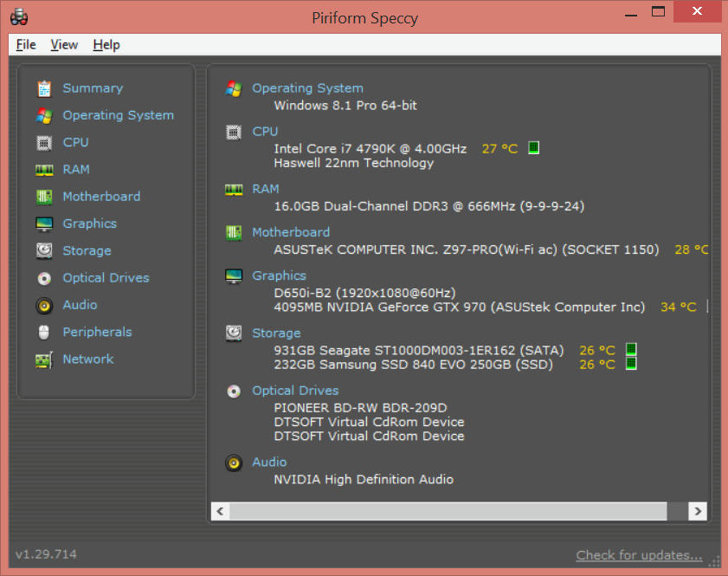The image size is (728, 576).
Task: Open Peripherals section from sidebar
Action: 98,332
